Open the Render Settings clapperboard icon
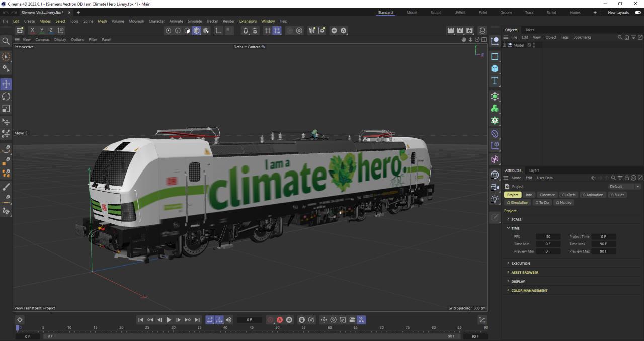The height and width of the screenshot is (341, 644). tap(469, 31)
